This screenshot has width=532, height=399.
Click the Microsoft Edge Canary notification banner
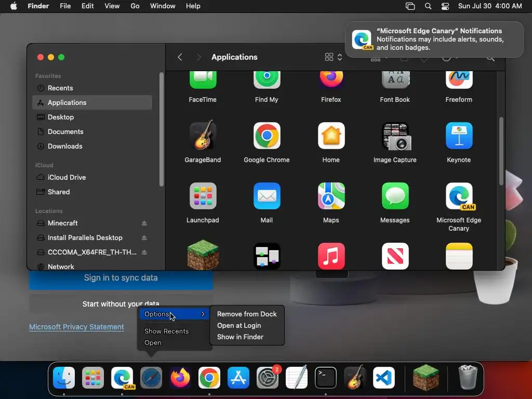pos(434,39)
